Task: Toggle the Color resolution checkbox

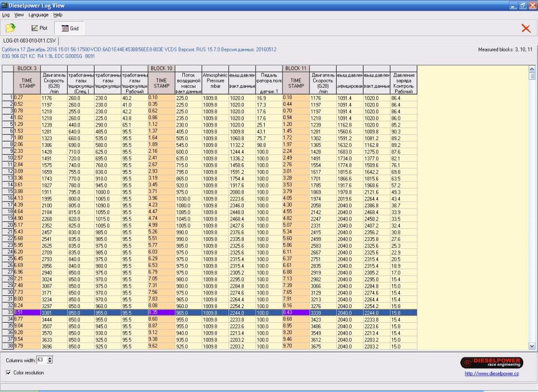Action: tap(8, 373)
